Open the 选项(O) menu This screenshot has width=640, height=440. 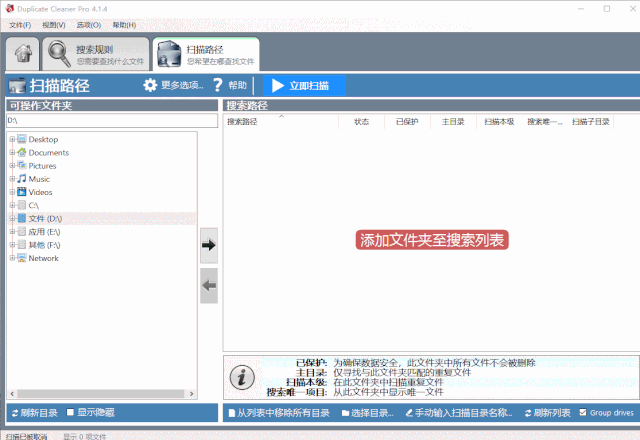pos(89,25)
